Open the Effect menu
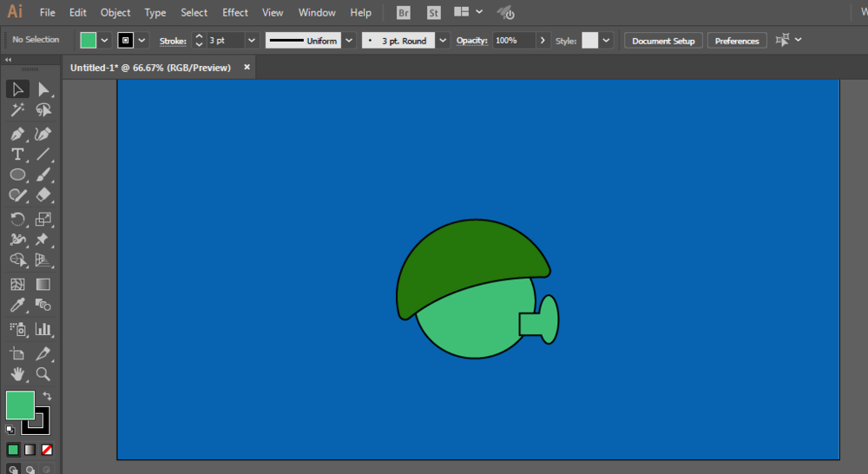This screenshot has width=868, height=474. pos(235,13)
